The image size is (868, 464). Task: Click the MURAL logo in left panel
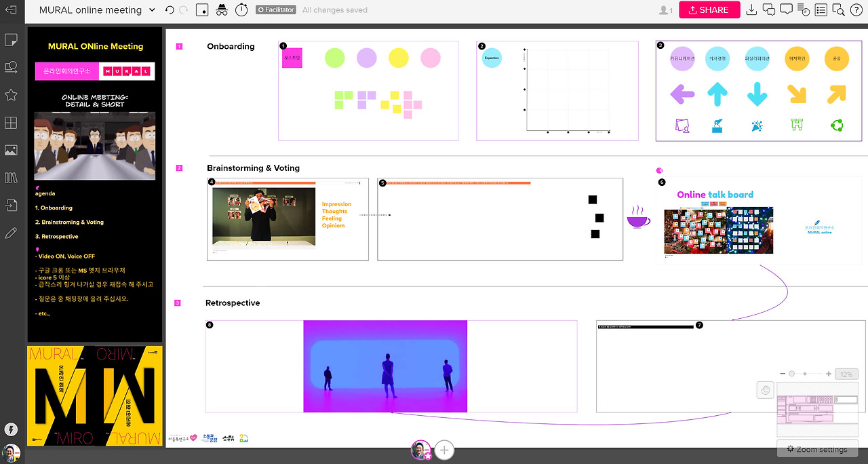point(127,71)
